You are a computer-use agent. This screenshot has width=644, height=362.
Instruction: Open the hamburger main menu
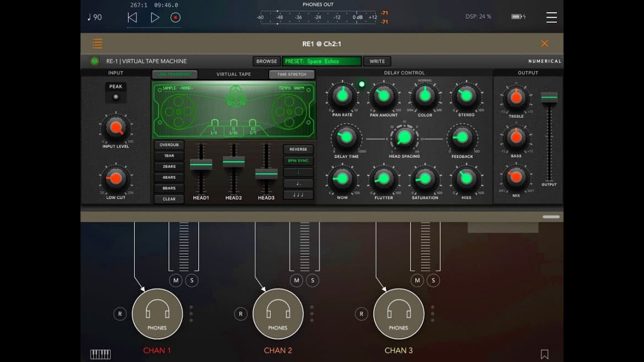(x=551, y=17)
